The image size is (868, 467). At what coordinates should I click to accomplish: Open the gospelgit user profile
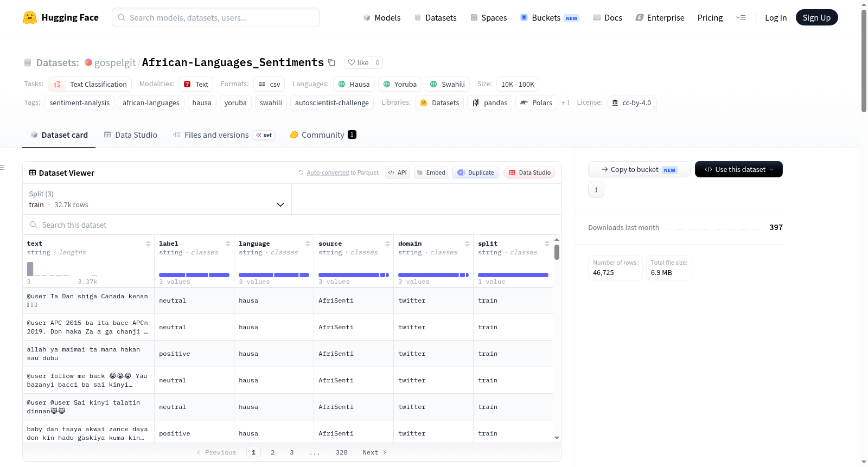[114, 62]
